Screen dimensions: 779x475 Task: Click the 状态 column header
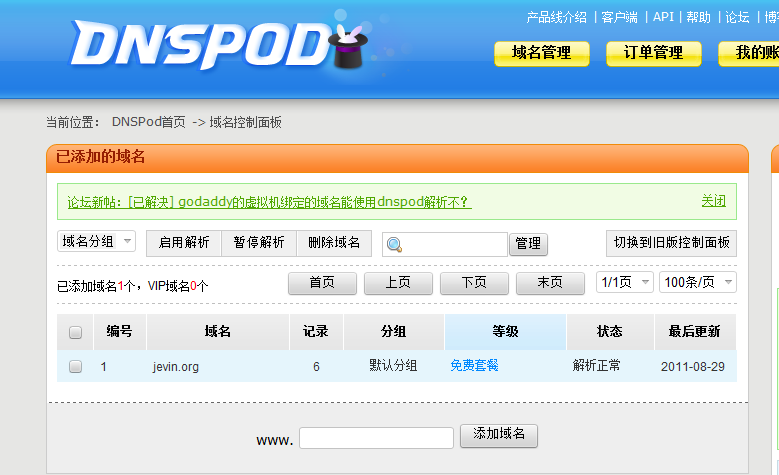[x=610, y=331]
